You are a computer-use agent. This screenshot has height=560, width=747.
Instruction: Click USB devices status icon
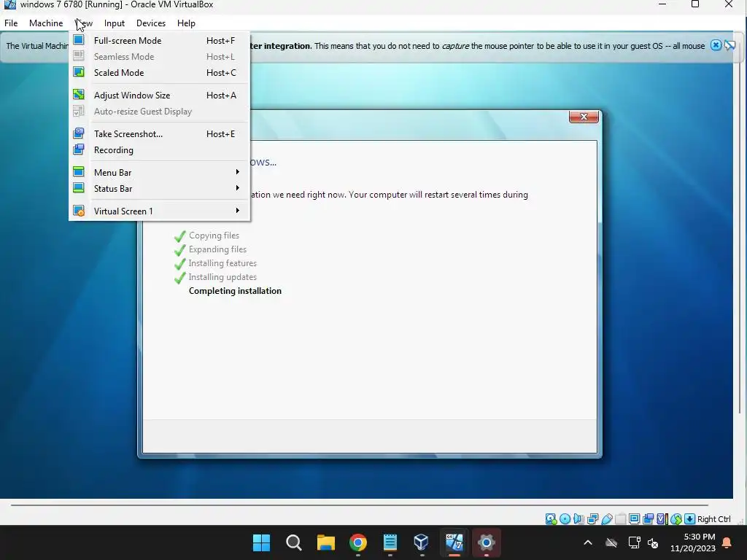tap(606, 519)
